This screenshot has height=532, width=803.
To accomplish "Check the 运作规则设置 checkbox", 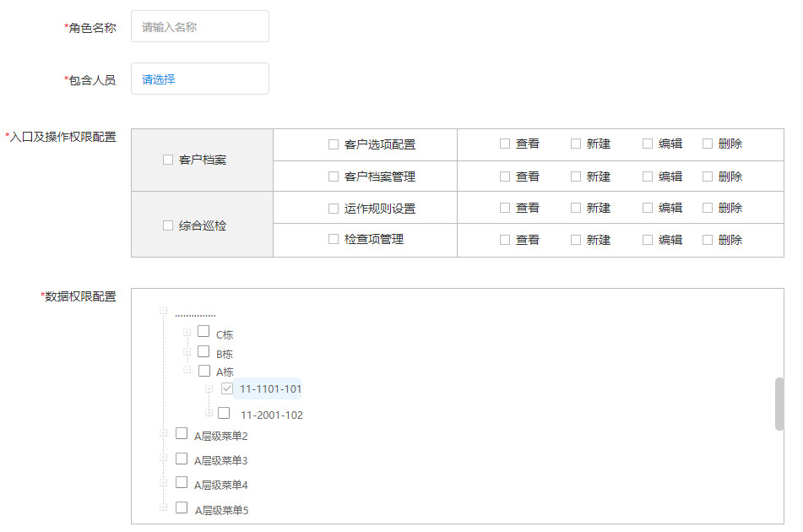I will [333, 208].
